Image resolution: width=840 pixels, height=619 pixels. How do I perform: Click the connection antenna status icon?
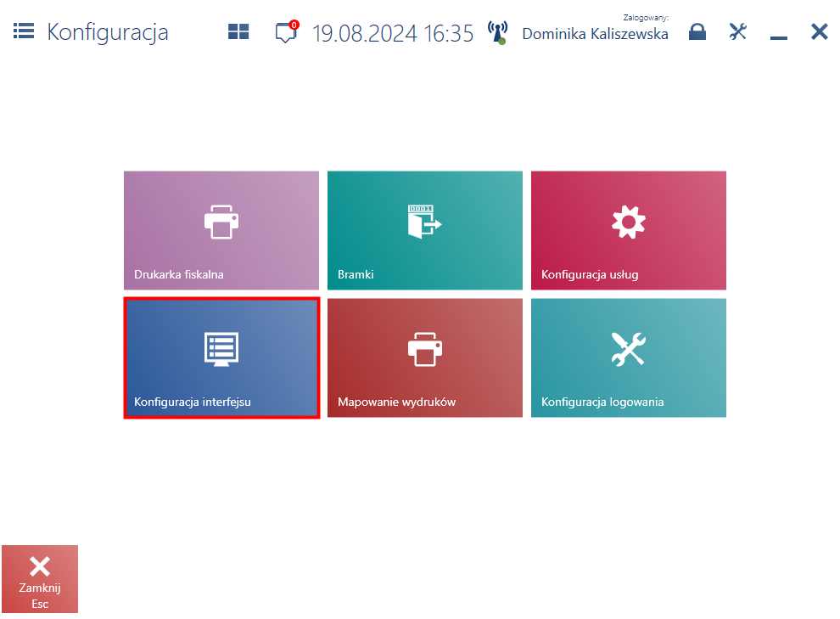498,33
